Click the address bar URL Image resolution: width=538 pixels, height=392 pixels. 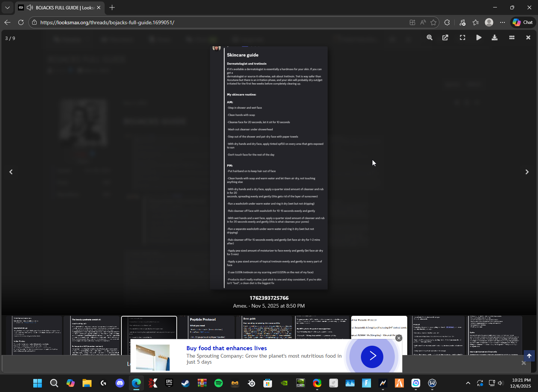click(107, 22)
